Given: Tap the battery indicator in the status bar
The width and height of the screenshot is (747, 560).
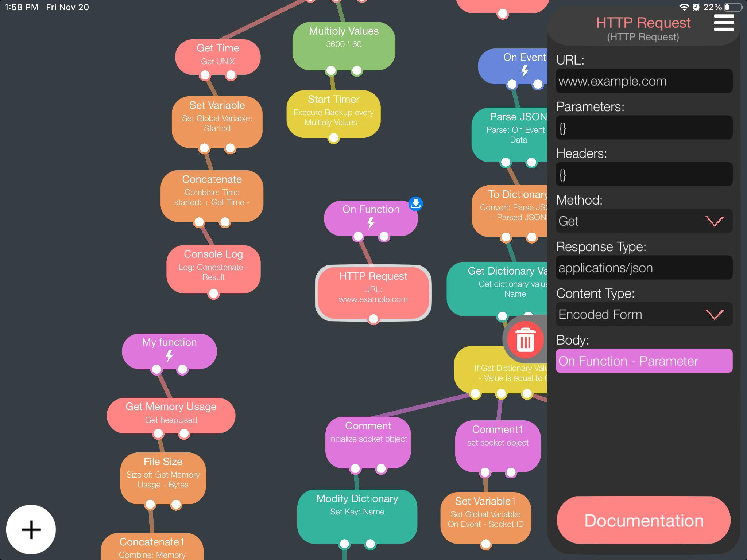Looking at the screenshot, I should [733, 7].
